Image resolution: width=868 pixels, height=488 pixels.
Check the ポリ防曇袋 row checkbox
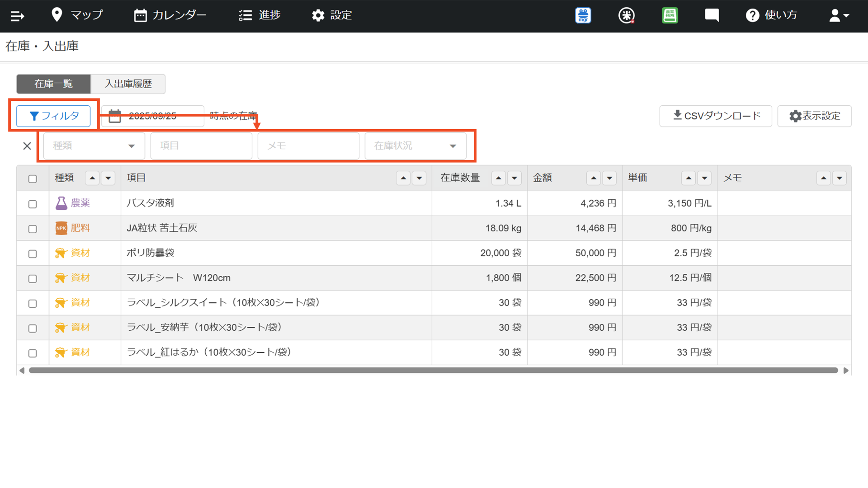[33, 254]
